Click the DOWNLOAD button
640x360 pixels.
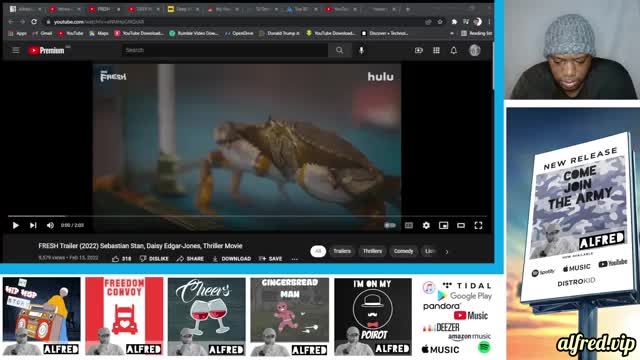231,259
